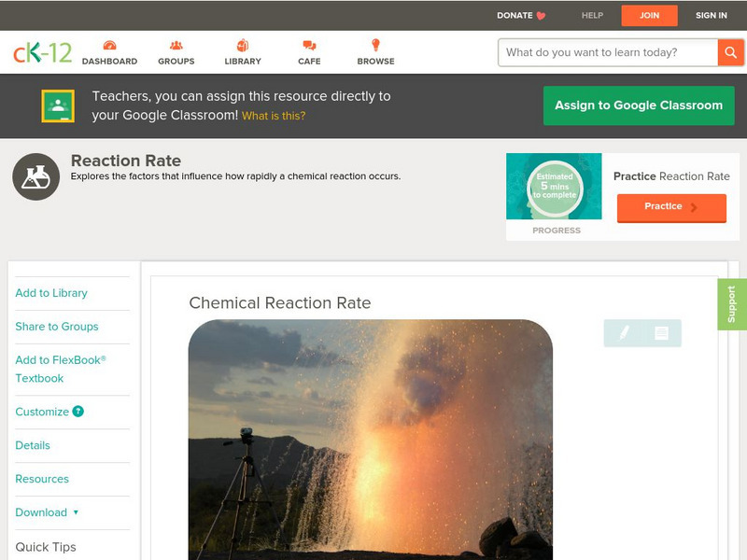The width and height of the screenshot is (747, 560).
Task: Click SIGN IN
Action: [x=712, y=16]
